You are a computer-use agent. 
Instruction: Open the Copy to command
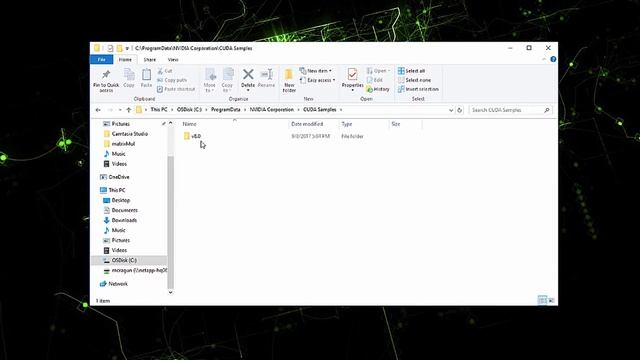point(227,80)
